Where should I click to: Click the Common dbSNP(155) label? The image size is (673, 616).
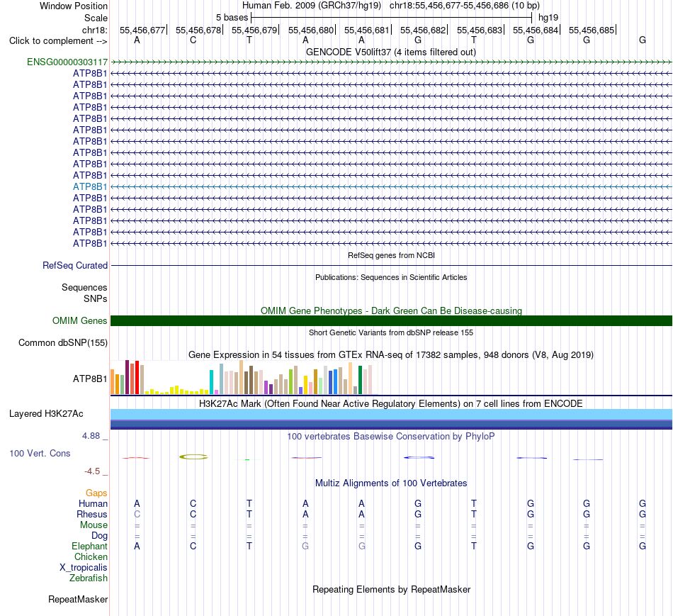coord(62,343)
